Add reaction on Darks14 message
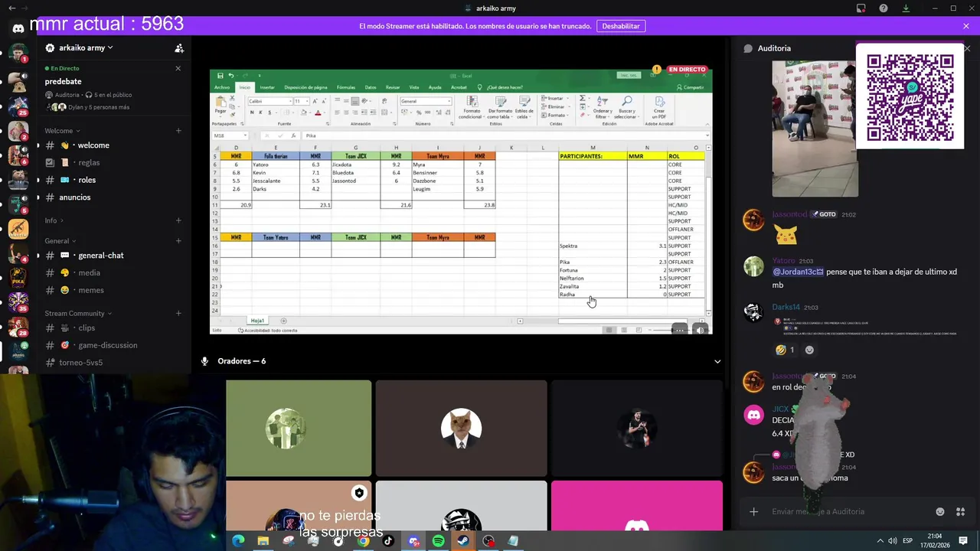 (x=809, y=350)
